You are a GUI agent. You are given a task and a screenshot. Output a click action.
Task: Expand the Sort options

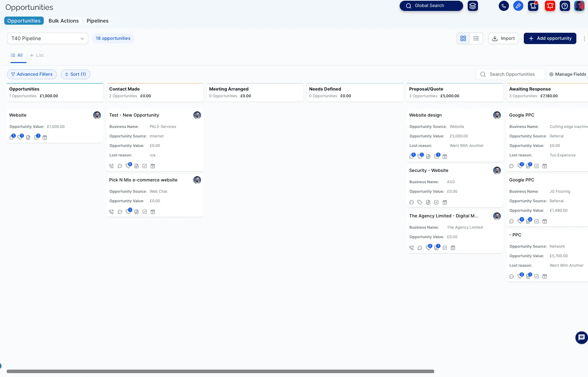(75, 74)
